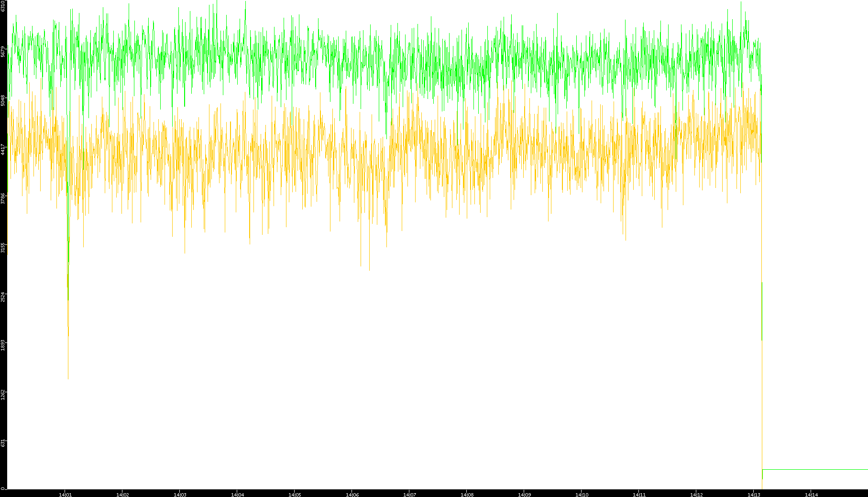The width and height of the screenshot is (868, 497).
Task: Click the flat green line after 14:13
Action: 813,469
